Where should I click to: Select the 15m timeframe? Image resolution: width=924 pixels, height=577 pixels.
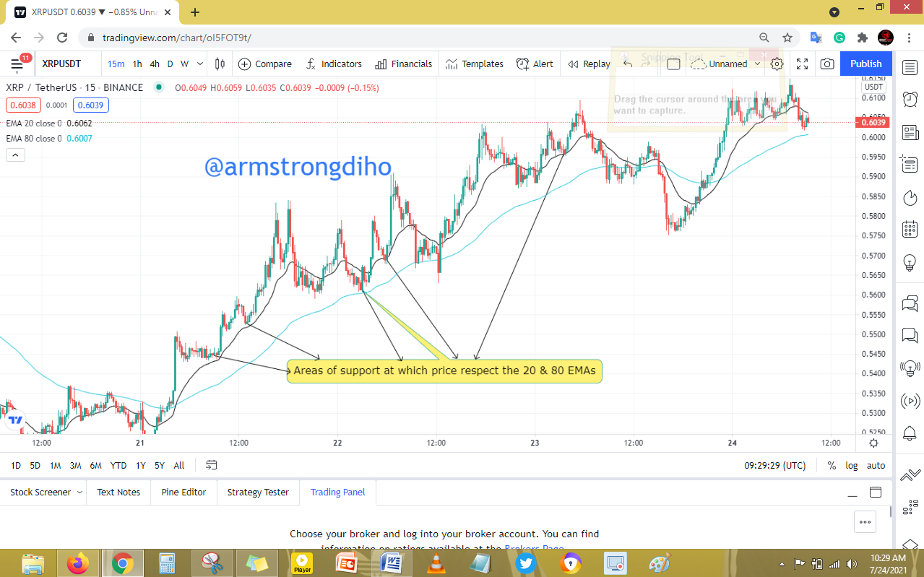[x=116, y=64]
